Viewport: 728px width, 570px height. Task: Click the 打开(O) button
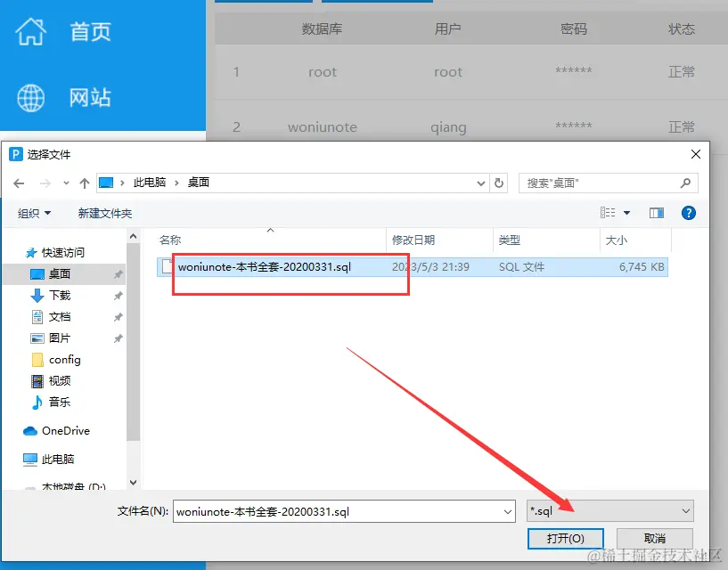(x=566, y=539)
